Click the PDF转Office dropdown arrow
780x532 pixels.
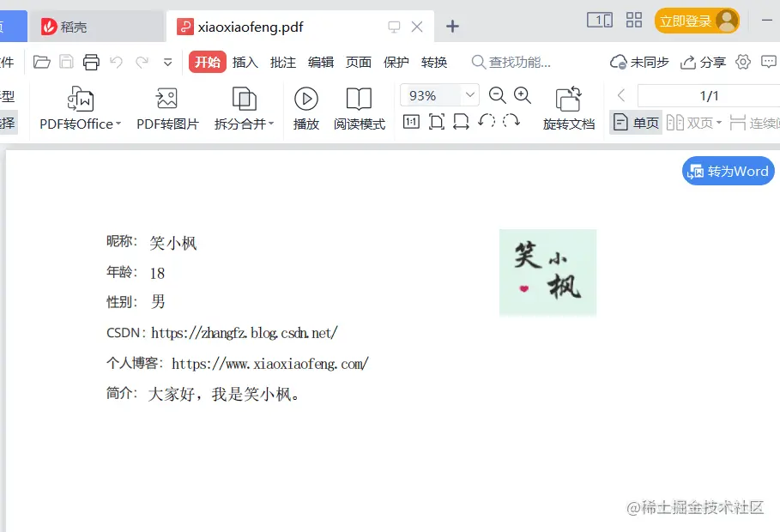[118, 124]
